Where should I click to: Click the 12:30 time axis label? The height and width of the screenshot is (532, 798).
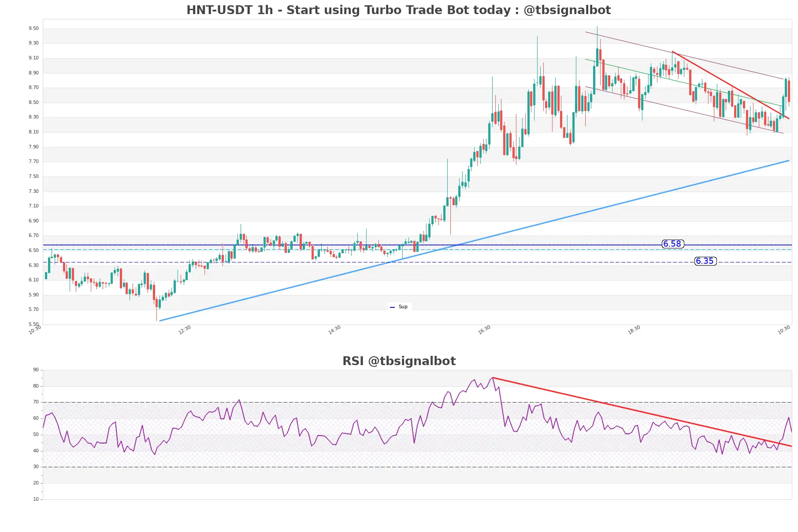click(185, 330)
